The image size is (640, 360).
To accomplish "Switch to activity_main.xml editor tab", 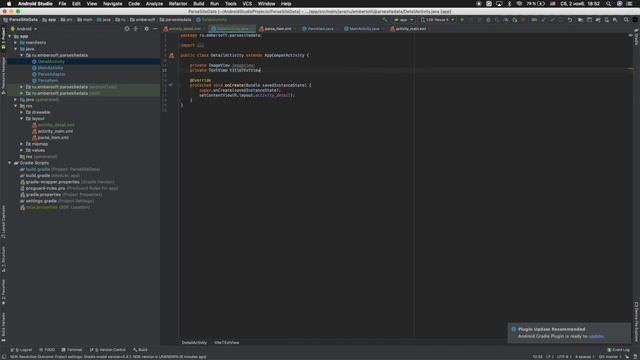I will click(410, 29).
